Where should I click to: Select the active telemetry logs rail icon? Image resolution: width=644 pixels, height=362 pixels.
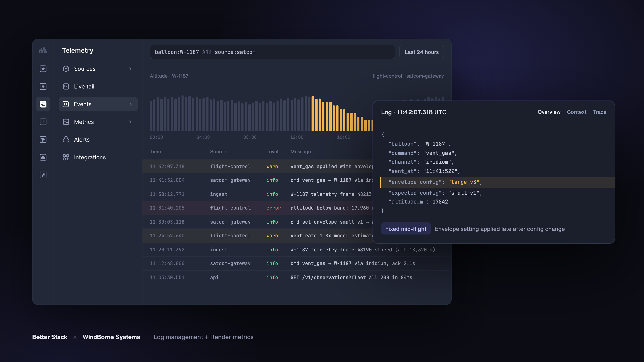coord(43,104)
